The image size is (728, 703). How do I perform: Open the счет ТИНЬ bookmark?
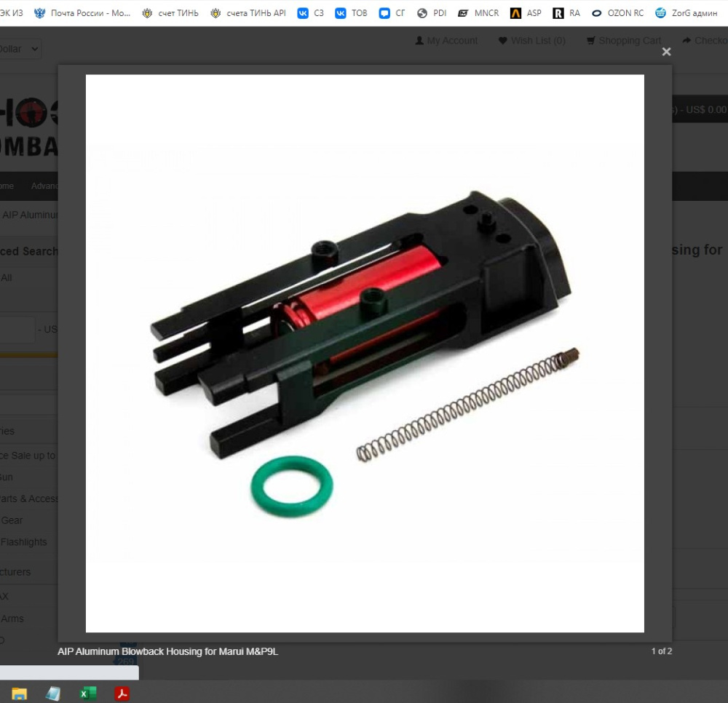click(x=170, y=13)
